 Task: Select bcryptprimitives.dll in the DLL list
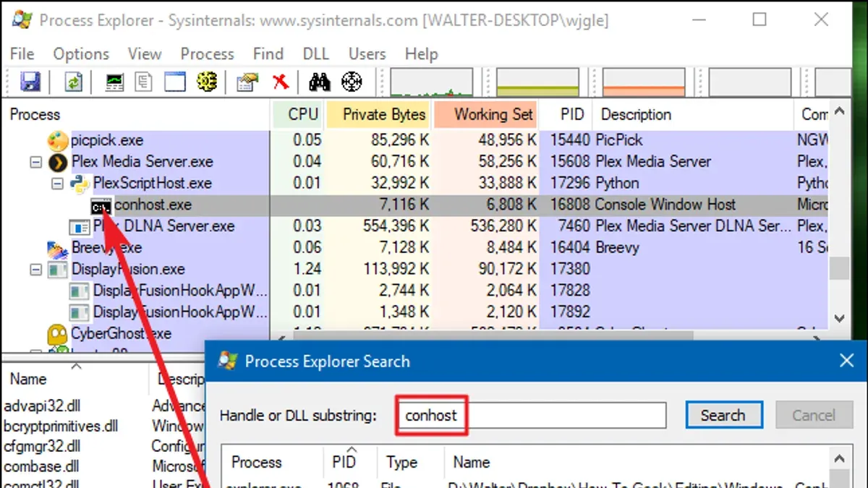(x=61, y=427)
